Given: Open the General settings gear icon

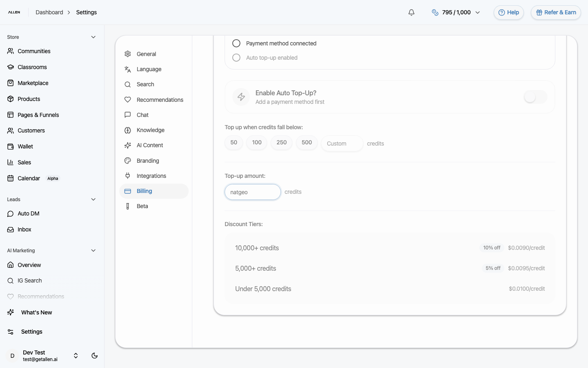Looking at the screenshot, I should (x=128, y=54).
